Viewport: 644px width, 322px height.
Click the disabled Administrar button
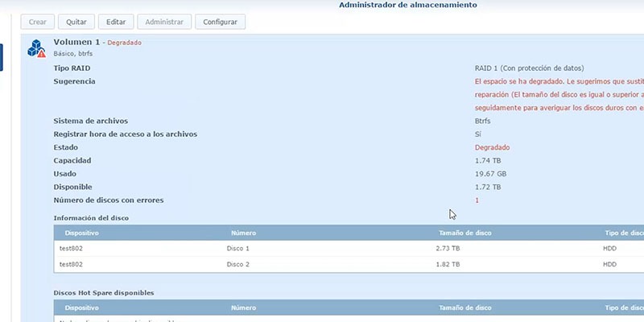164,22
